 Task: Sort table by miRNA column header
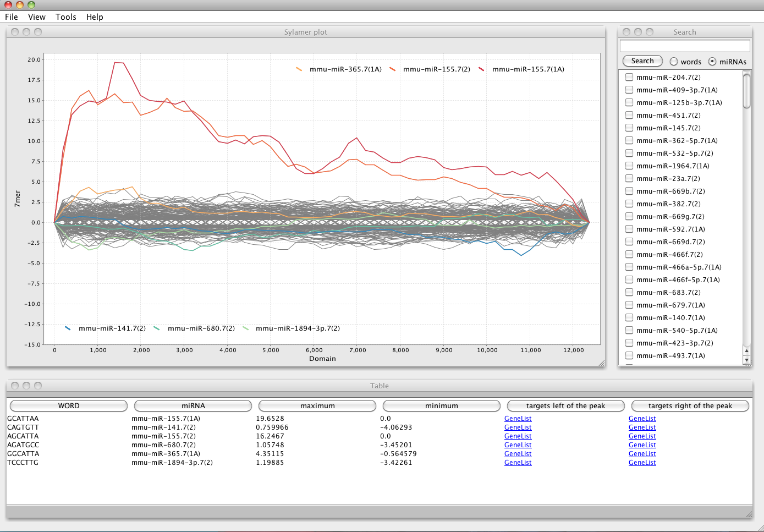pyautogui.click(x=193, y=405)
